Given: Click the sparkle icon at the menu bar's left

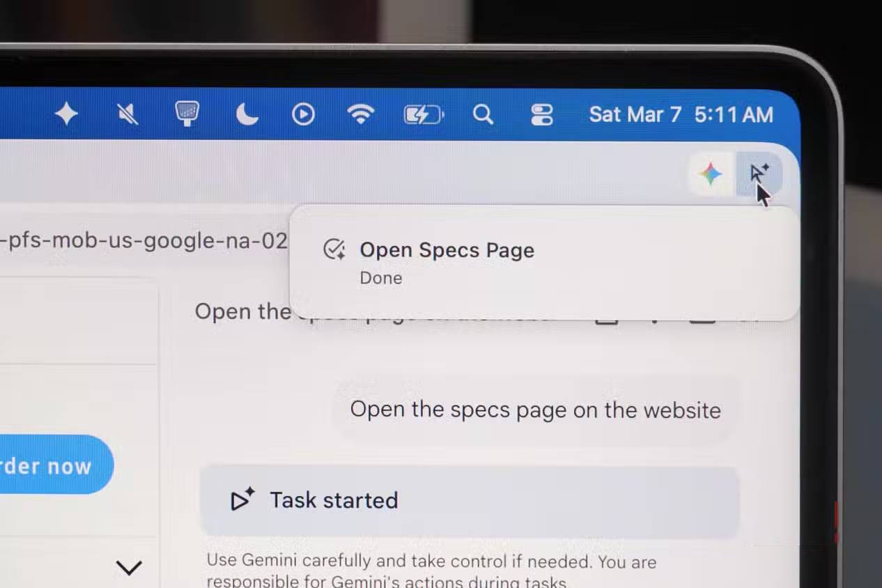Looking at the screenshot, I should pyautogui.click(x=66, y=114).
